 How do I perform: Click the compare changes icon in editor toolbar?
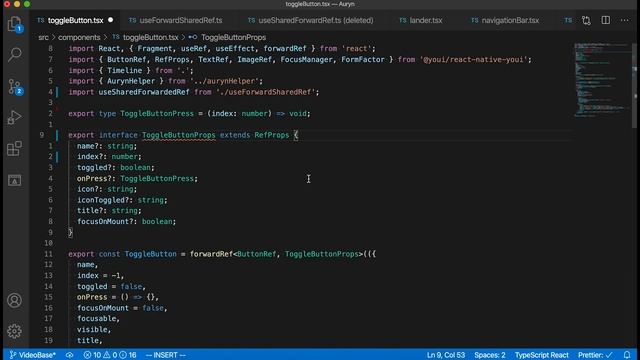tap(586, 20)
